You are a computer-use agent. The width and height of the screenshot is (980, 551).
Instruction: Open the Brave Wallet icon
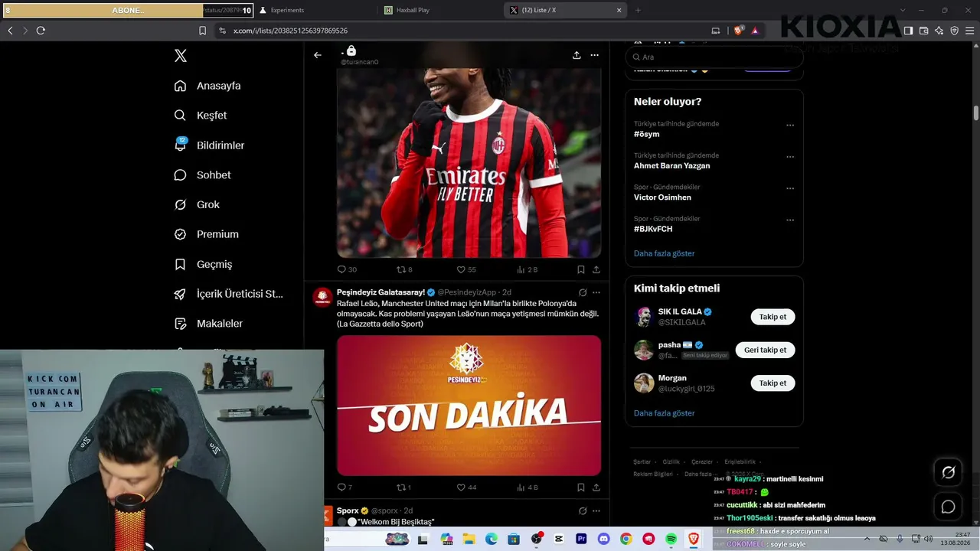point(924,31)
